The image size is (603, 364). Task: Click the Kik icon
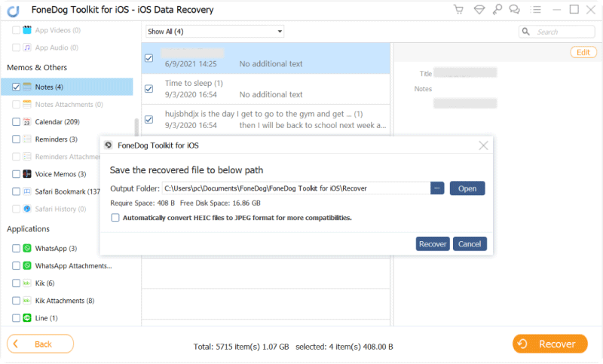point(27,283)
